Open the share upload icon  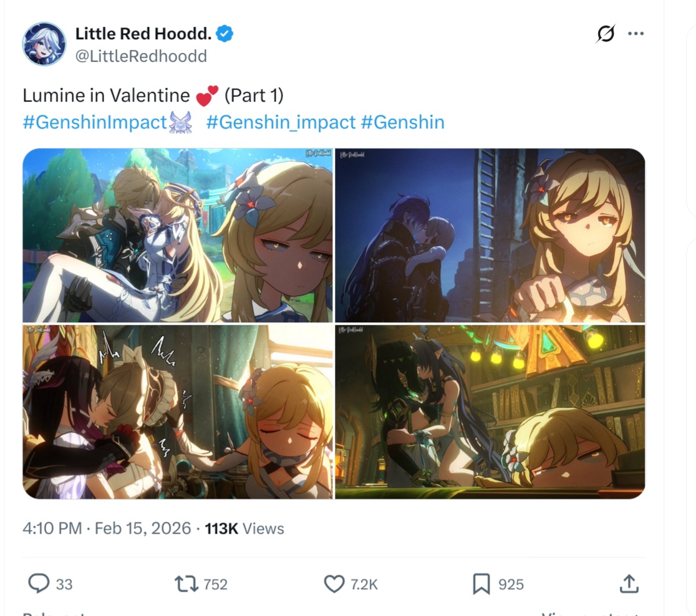tap(629, 584)
